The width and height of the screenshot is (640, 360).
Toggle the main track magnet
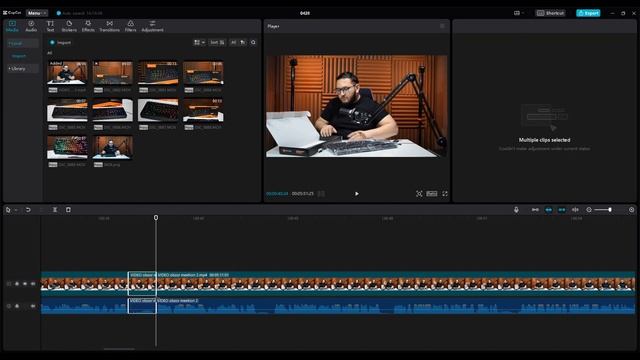pos(535,210)
